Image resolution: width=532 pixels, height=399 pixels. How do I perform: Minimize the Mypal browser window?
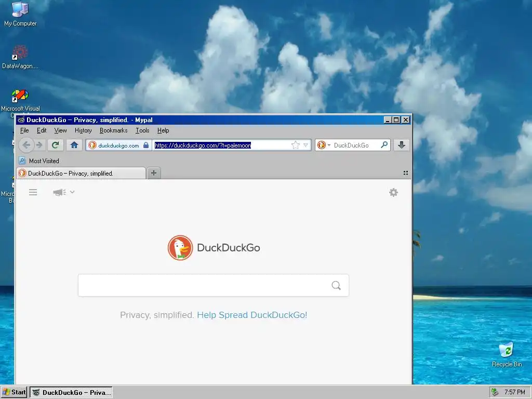388,120
